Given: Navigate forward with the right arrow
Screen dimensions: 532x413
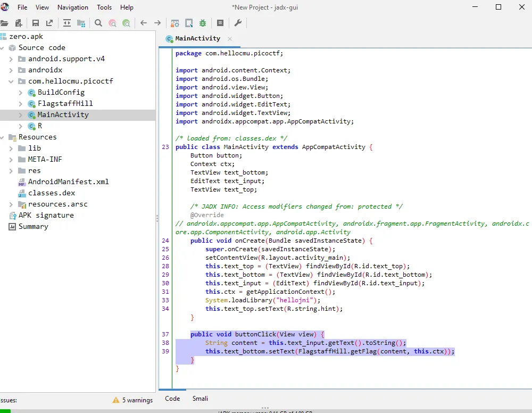Looking at the screenshot, I should (x=157, y=23).
